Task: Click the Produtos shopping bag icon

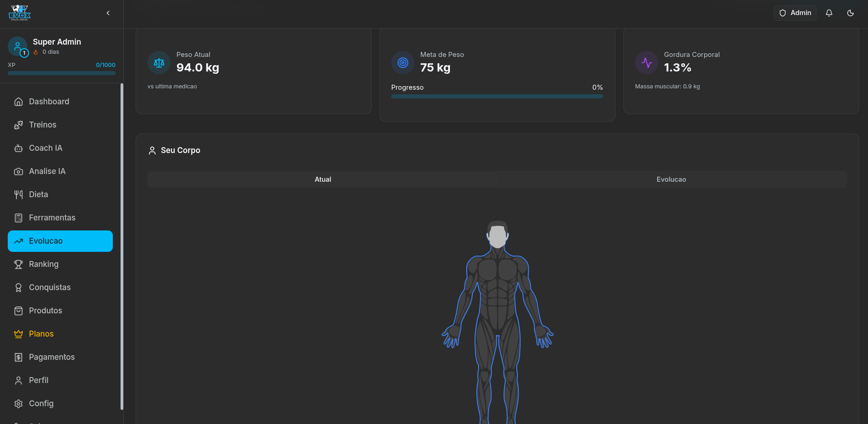Action: coord(19,311)
